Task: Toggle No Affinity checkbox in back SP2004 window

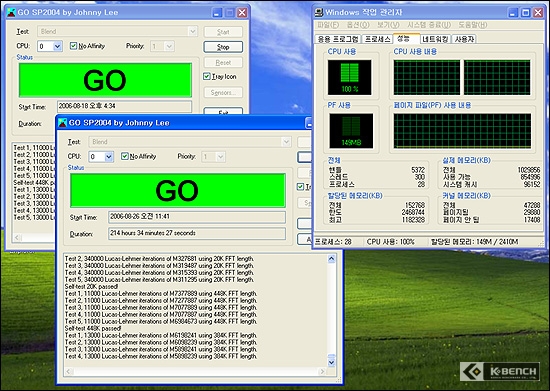Action: (73, 46)
